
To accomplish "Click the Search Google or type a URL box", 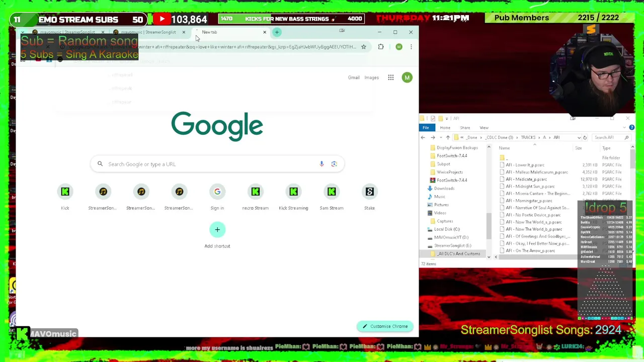I will coord(217,164).
